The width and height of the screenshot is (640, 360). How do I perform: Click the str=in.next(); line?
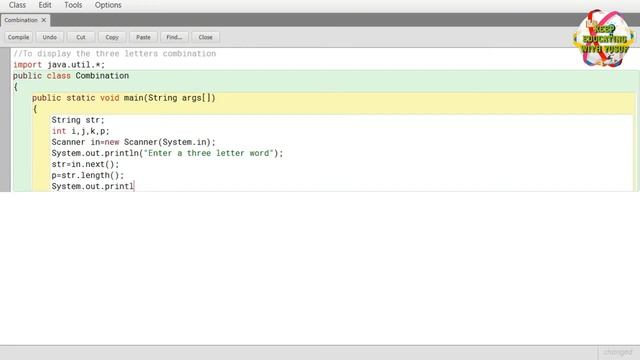[85, 164]
